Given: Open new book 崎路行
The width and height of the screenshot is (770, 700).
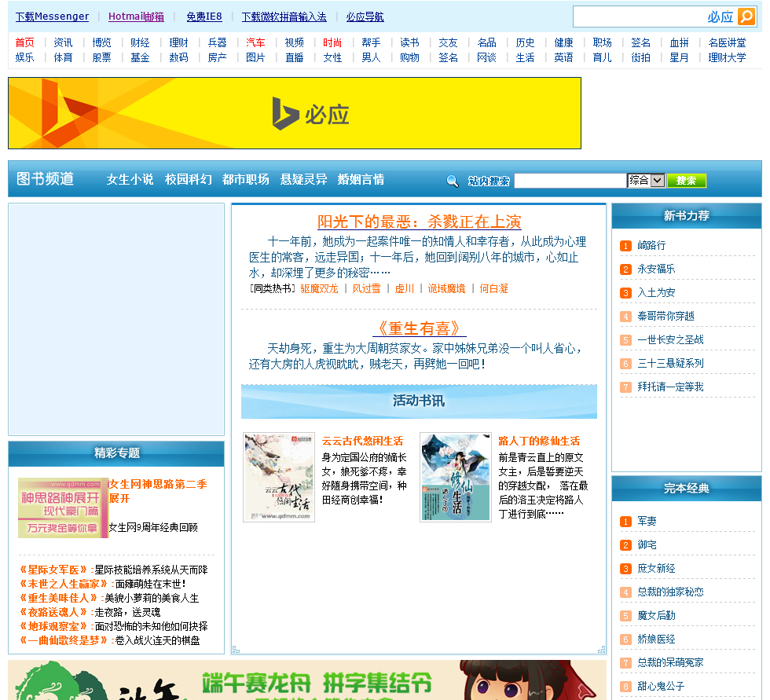Looking at the screenshot, I should click(x=651, y=245).
